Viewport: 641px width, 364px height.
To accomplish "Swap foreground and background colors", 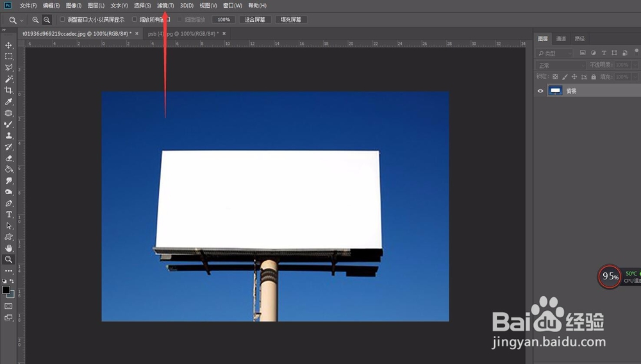I will pos(12,281).
